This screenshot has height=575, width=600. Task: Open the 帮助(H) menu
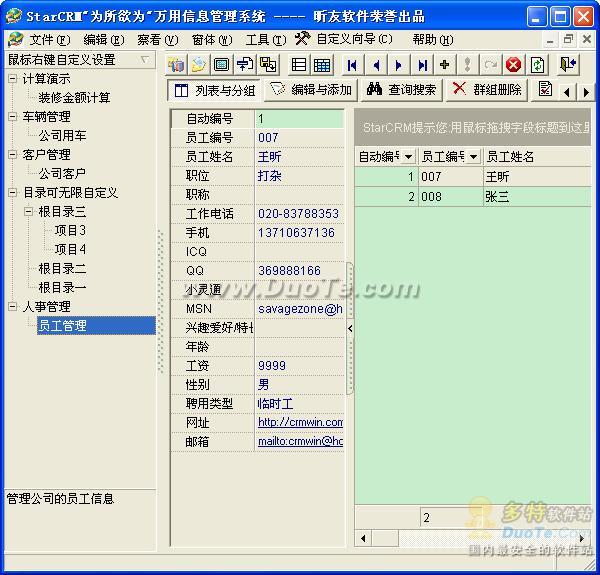coord(433,39)
